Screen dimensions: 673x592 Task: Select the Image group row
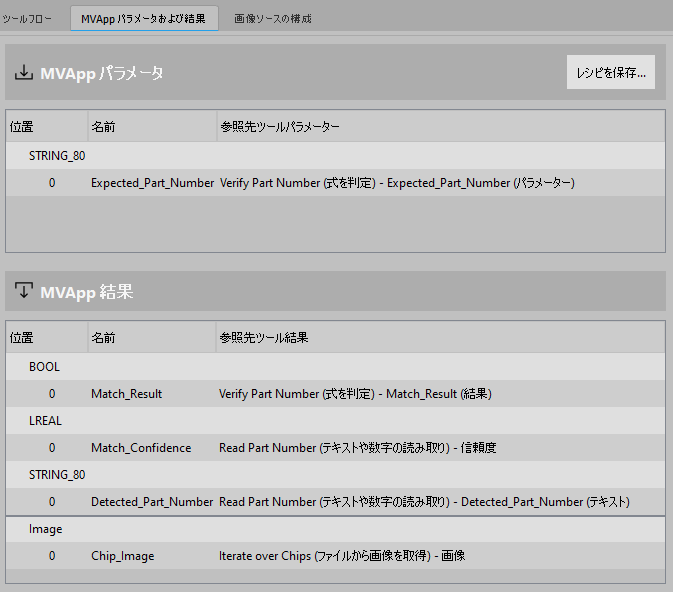(46, 529)
